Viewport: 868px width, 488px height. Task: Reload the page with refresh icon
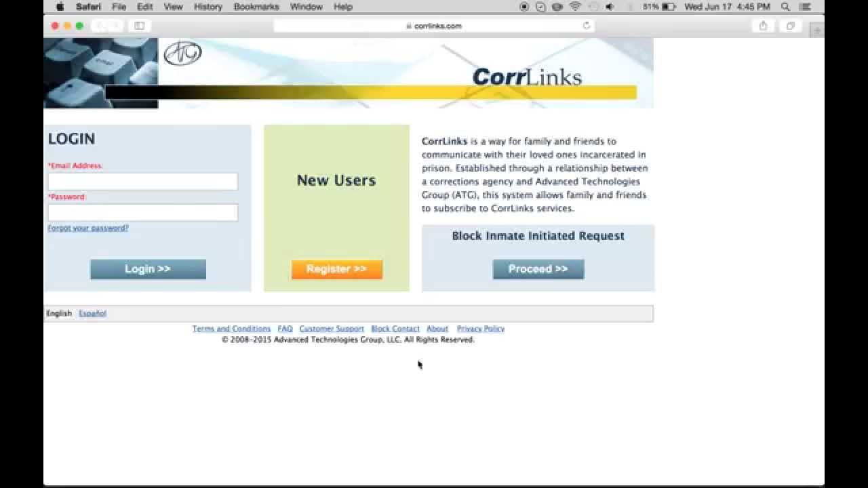(587, 26)
